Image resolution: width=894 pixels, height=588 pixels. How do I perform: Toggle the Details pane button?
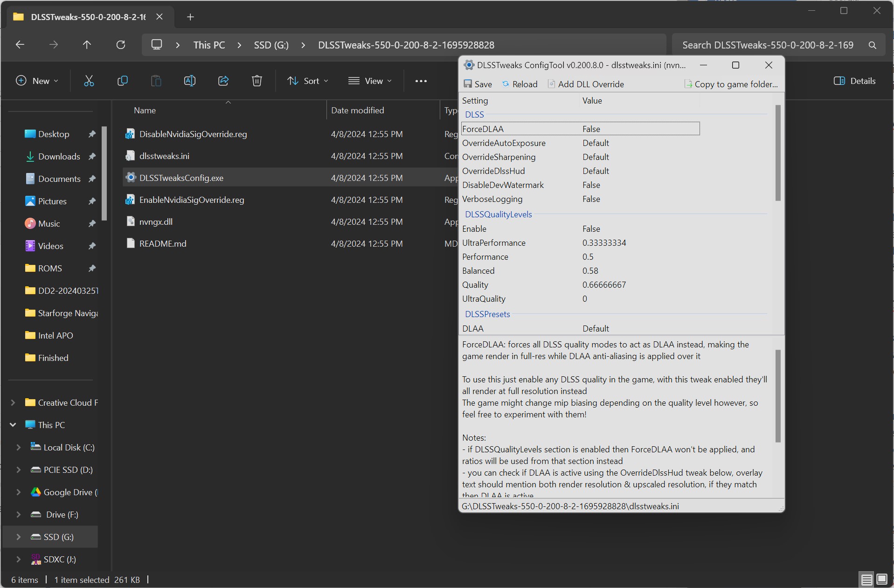854,81
